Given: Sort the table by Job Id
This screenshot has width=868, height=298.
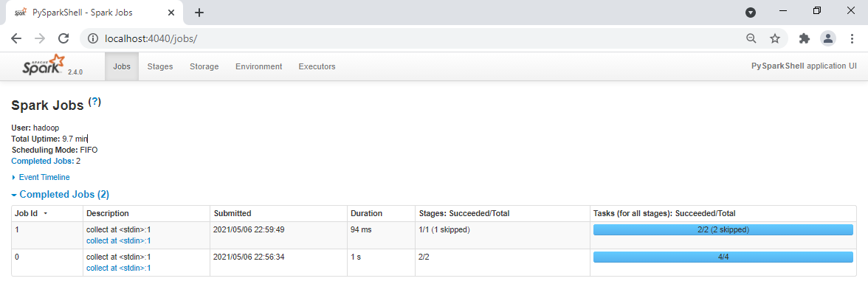Looking at the screenshot, I should tap(31, 213).
